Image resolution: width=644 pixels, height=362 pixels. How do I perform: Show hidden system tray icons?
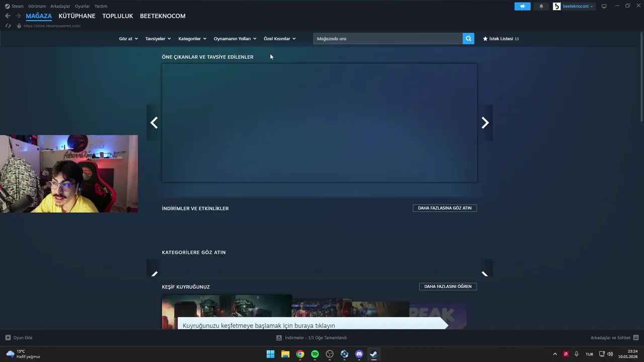pyautogui.click(x=555, y=354)
